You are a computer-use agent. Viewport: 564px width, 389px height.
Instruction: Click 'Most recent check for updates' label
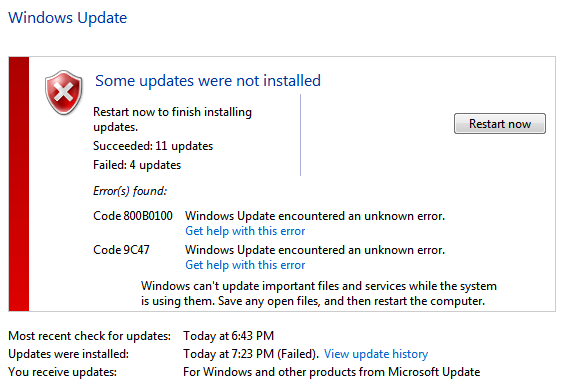pyautogui.click(x=90, y=336)
